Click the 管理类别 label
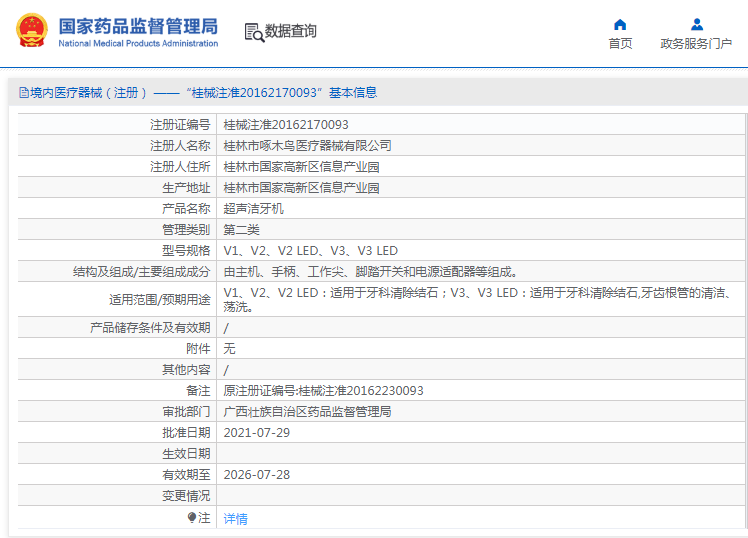The width and height of the screenshot is (748, 538). (x=187, y=230)
